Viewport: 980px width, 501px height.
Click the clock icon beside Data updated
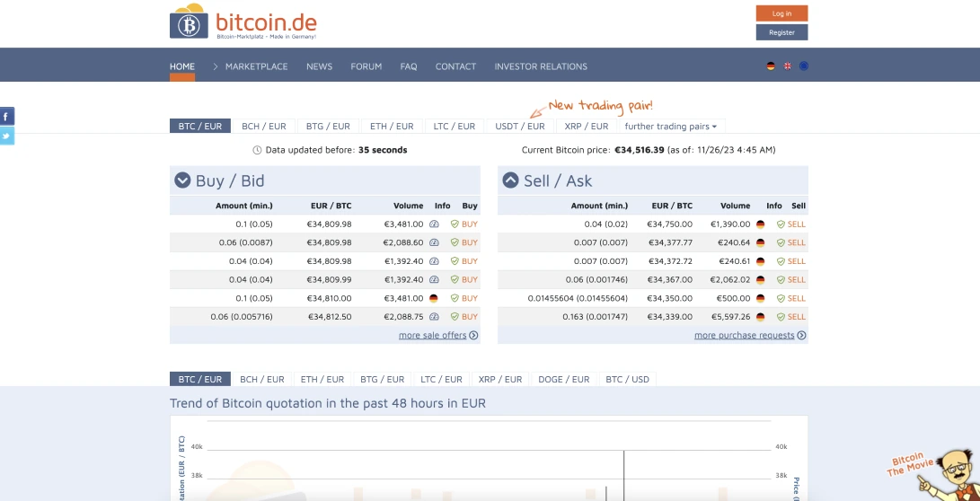(x=257, y=150)
